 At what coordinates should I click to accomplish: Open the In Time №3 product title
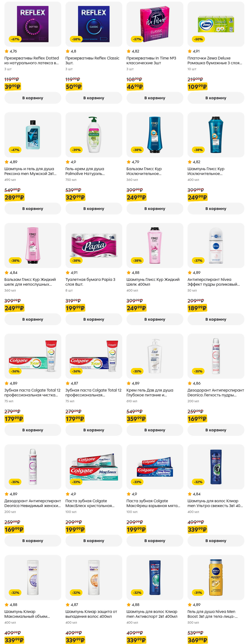click(x=151, y=61)
